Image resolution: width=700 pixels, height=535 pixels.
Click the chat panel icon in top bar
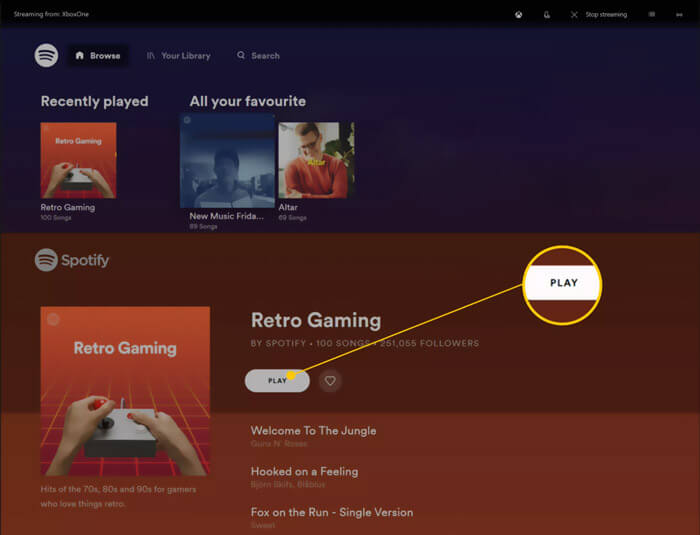click(652, 15)
